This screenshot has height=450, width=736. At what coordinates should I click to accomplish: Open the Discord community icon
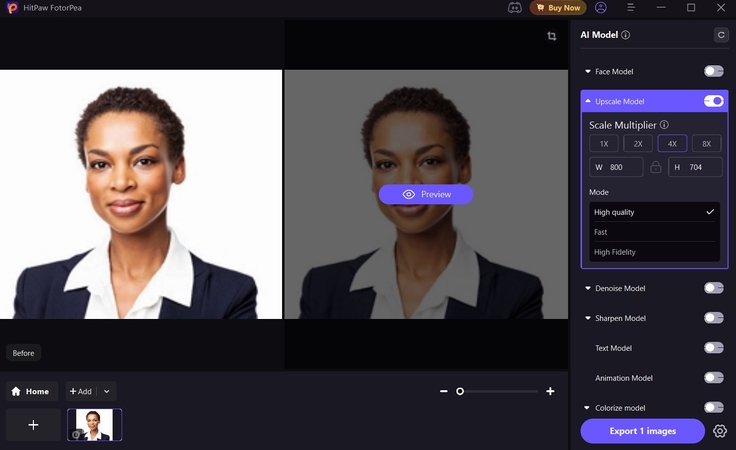(x=514, y=8)
